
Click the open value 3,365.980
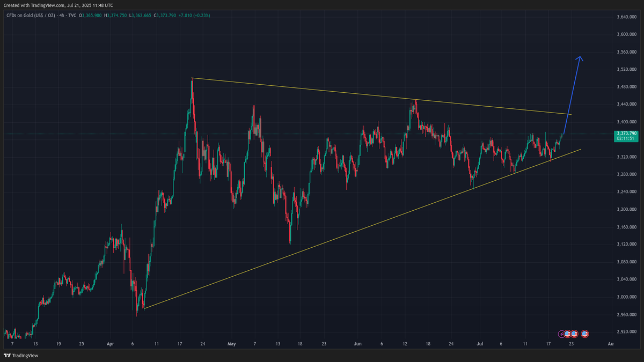point(92,15)
